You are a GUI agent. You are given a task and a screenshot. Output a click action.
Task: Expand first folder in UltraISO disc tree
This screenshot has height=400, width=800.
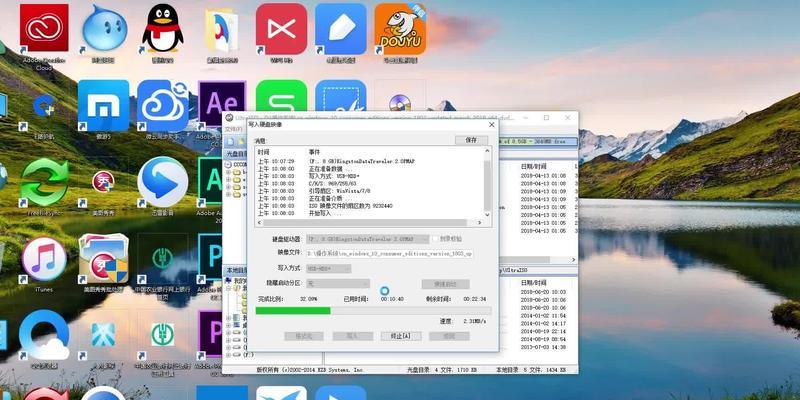click(x=229, y=172)
